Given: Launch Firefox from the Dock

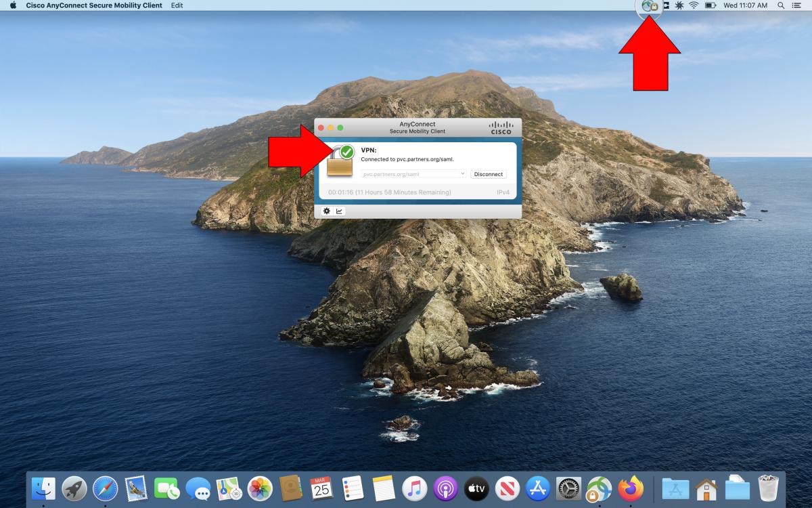Looking at the screenshot, I should tap(631, 488).
